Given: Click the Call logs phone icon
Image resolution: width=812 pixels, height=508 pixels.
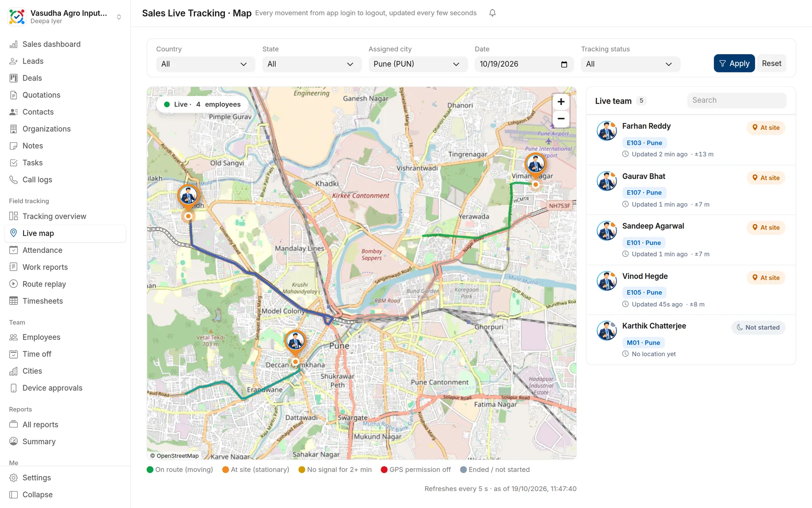Looking at the screenshot, I should coord(14,180).
